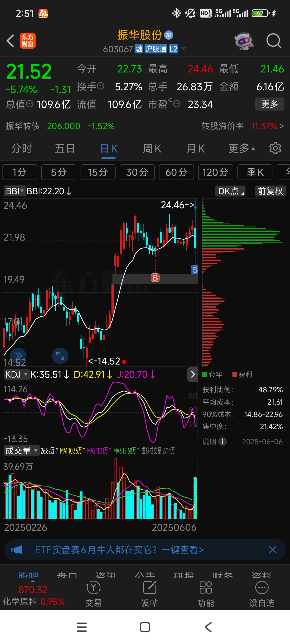
Task: Tap the back arrow at top left
Action: point(10,41)
